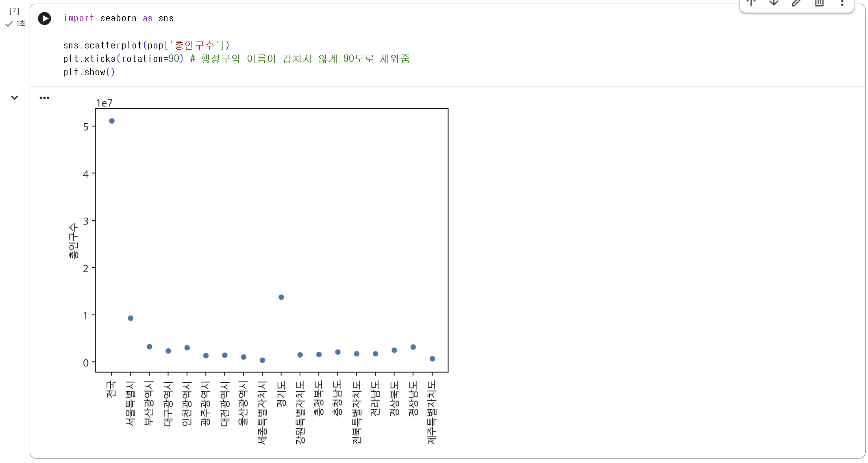Screen dimensions: 868x463
Task: Click the 서울특별시 data point
Action: pos(131,318)
